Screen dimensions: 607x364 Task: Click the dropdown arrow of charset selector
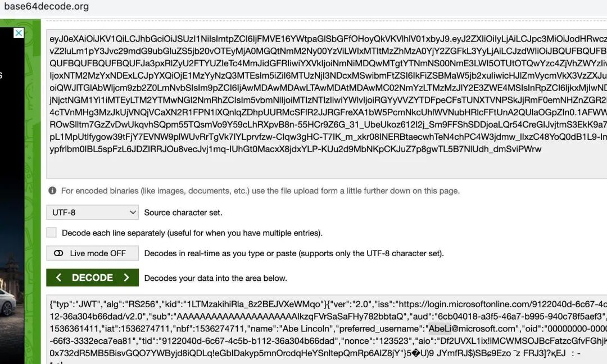[133, 212]
